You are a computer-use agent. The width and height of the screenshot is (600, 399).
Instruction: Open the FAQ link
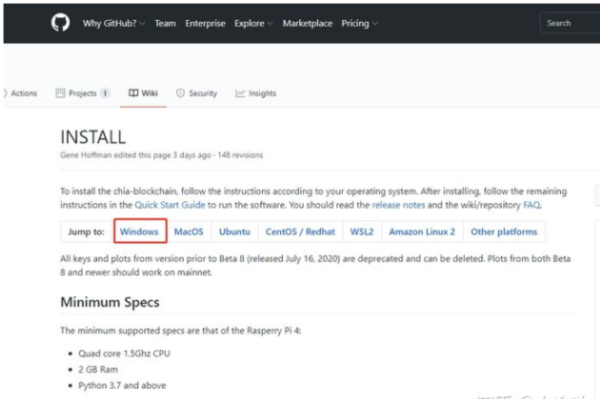point(532,205)
